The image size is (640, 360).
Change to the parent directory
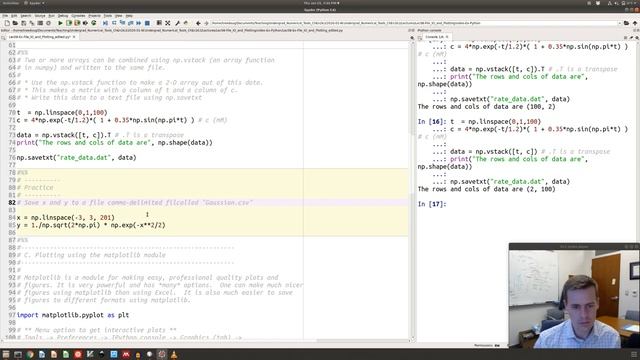coord(635,23)
